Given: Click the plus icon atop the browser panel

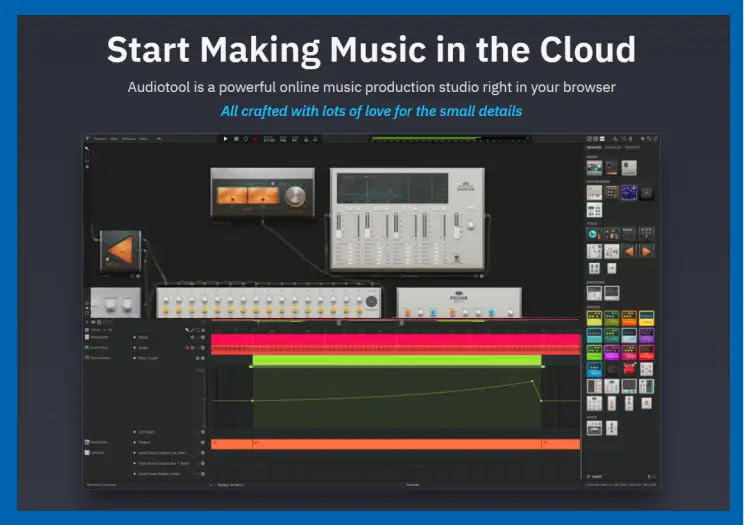Looking at the screenshot, I should click(x=642, y=139).
